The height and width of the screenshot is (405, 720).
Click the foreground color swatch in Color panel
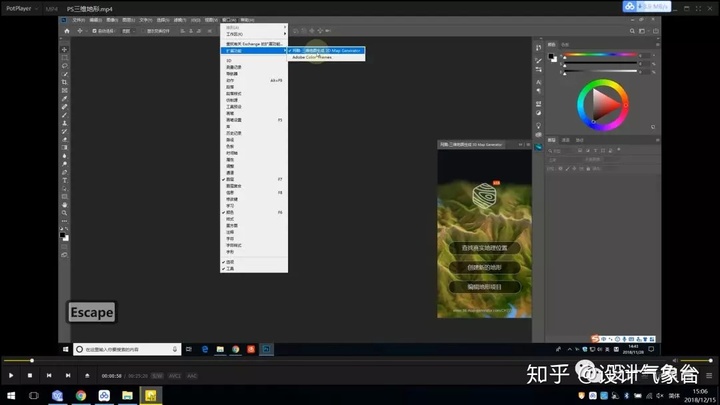(x=551, y=56)
